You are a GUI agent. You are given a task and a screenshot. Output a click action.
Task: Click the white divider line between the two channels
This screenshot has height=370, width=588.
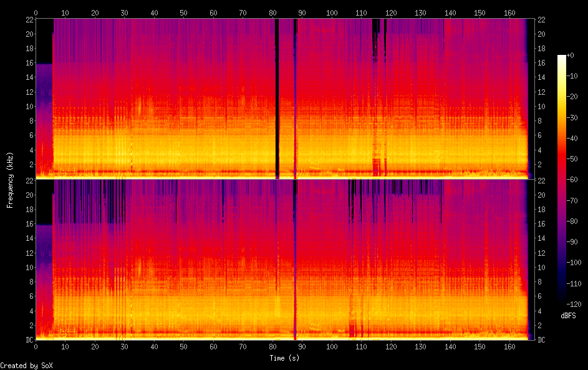point(281,179)
